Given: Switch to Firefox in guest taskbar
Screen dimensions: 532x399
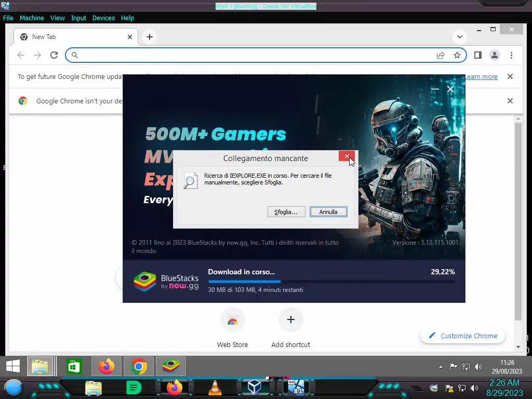Looking at the screenshot, I should (106, 366).
